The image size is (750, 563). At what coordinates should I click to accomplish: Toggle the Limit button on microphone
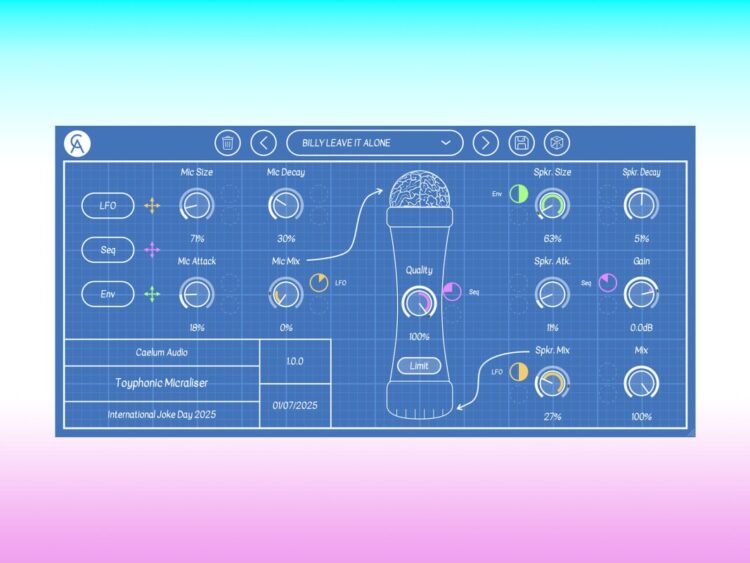pyautogui.click(x=420, y=366)
